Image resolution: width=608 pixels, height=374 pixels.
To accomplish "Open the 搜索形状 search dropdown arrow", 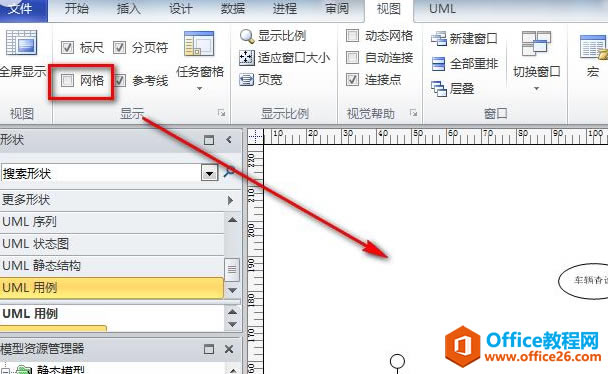I will coord(209,173).
